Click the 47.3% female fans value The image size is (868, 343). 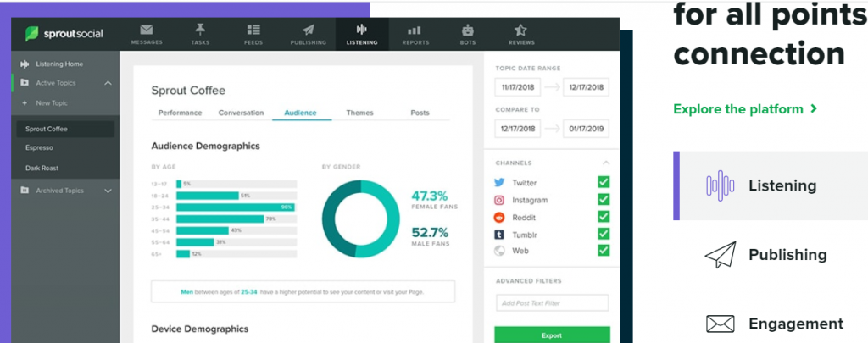[430, 196]
